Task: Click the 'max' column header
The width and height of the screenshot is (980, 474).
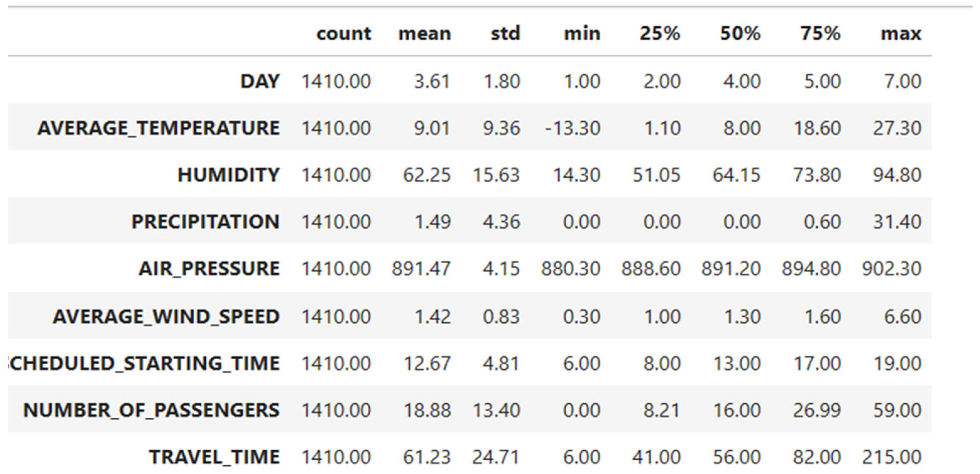Action: (x=901, y=33)
